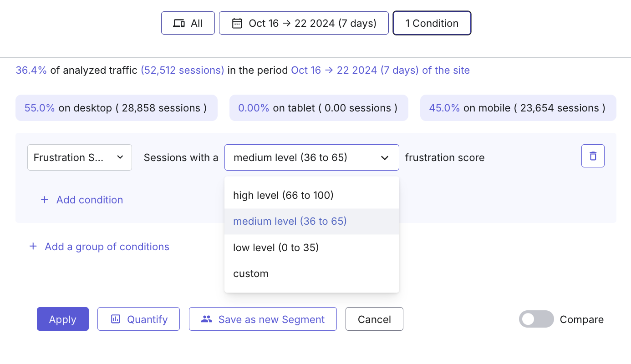Click the 55.0% on desktop chip

pos(117,108)
